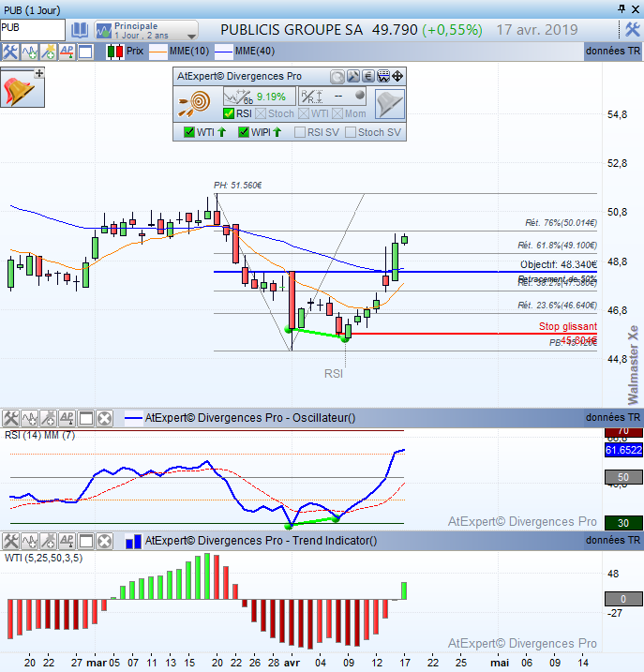Click the 'PUBLICIS GROUPE SA' name in header
The width and height of the screenshot is (644, 672).
pyautogui.click(x=292, y=30)
